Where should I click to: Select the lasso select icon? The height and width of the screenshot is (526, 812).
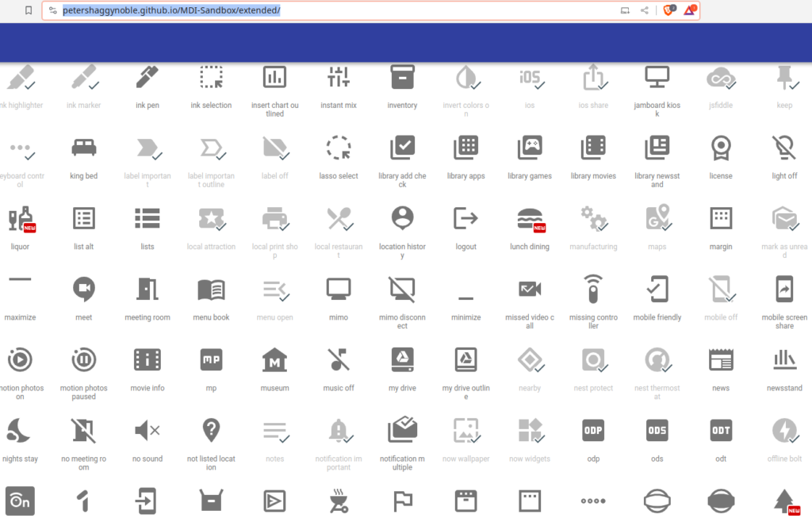pos(339,148)
